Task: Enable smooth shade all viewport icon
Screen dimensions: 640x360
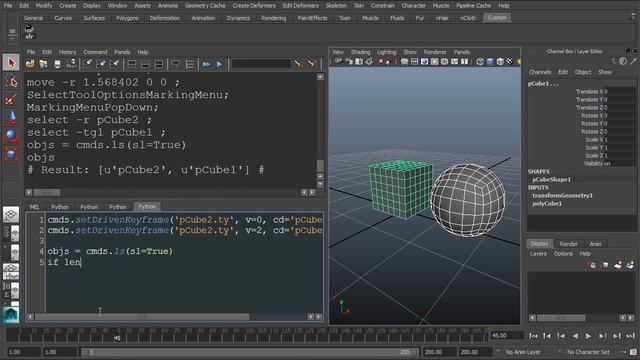Action: point(490,62)
